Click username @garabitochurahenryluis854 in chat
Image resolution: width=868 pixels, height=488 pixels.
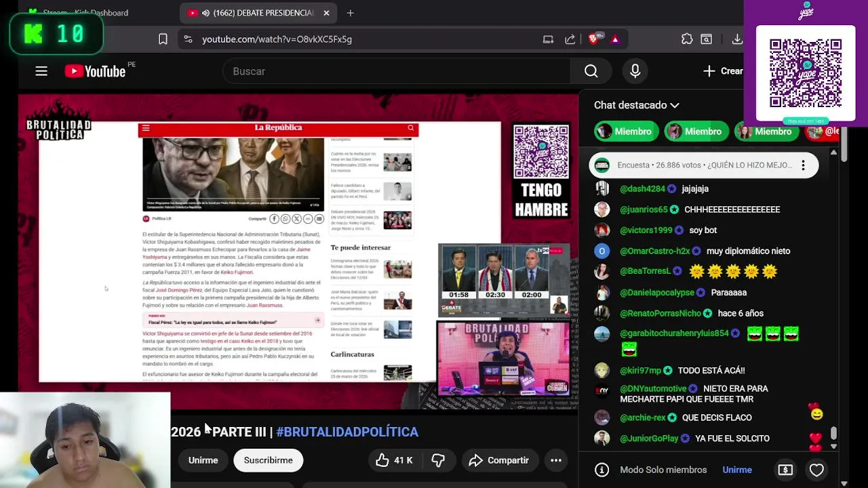[674, 333]
